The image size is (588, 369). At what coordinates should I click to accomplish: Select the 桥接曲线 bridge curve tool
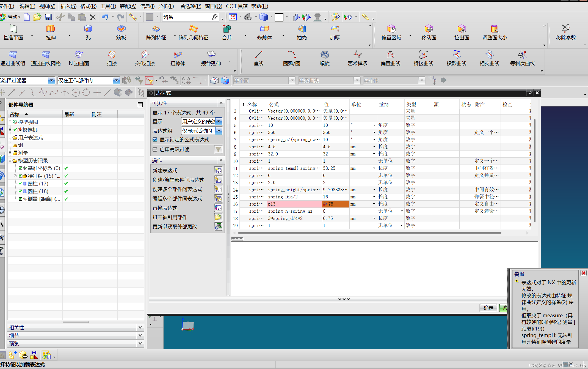423,58
